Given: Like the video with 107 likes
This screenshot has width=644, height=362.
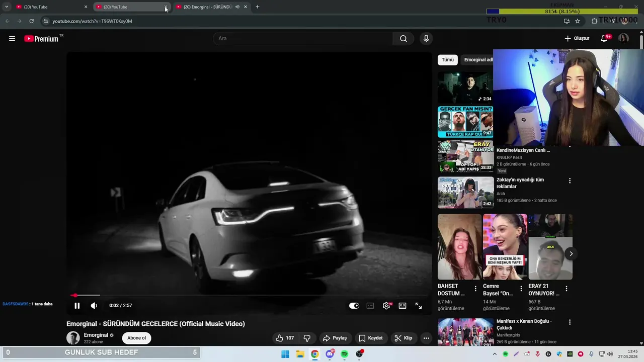Looking at the screenshot, I should pos(285,338).
